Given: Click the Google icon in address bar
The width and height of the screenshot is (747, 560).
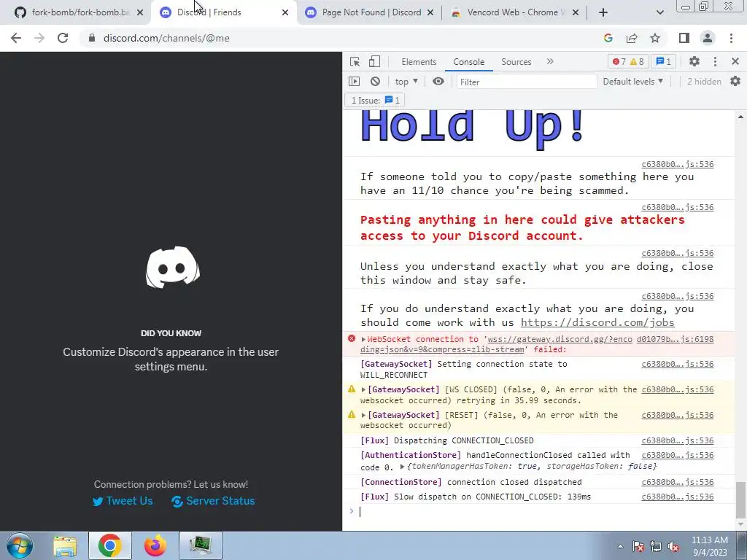Looking at the screenshot, I should pos(608,38).
